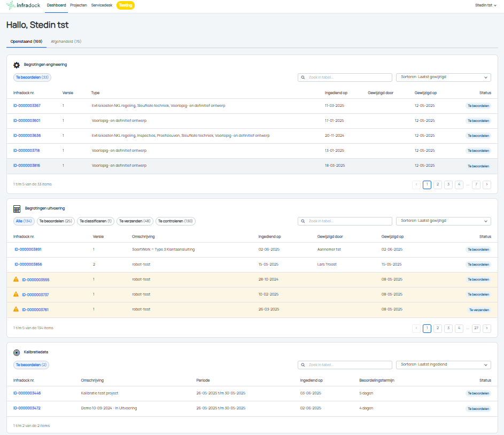The height and width of the screenshot is (435, 504).
Task: Select engineering filter Te beoordelen (33)
Action: click(x=32, y=77)
